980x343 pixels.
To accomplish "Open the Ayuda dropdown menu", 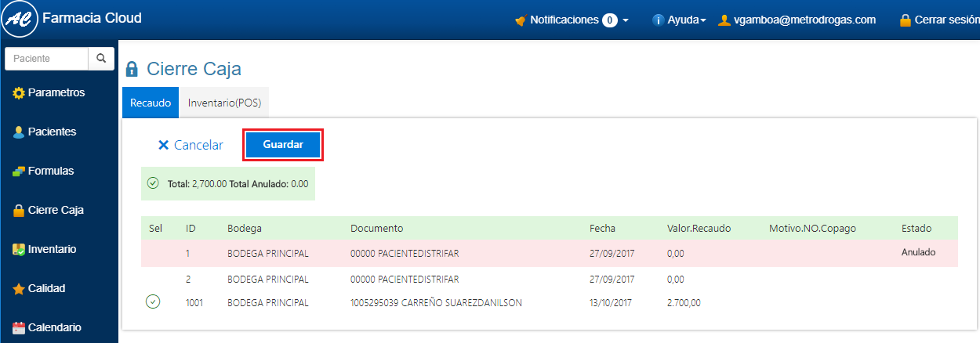I will coord(679,20).
